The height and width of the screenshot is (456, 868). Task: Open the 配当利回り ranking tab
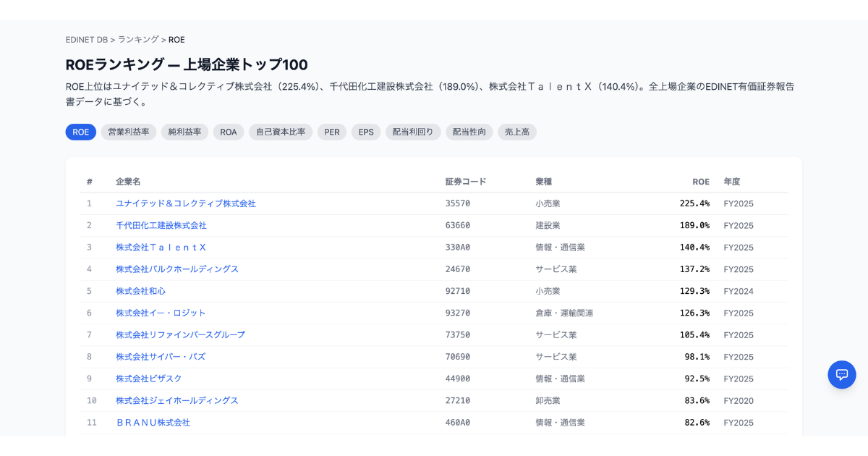click(x=413, y=132)
